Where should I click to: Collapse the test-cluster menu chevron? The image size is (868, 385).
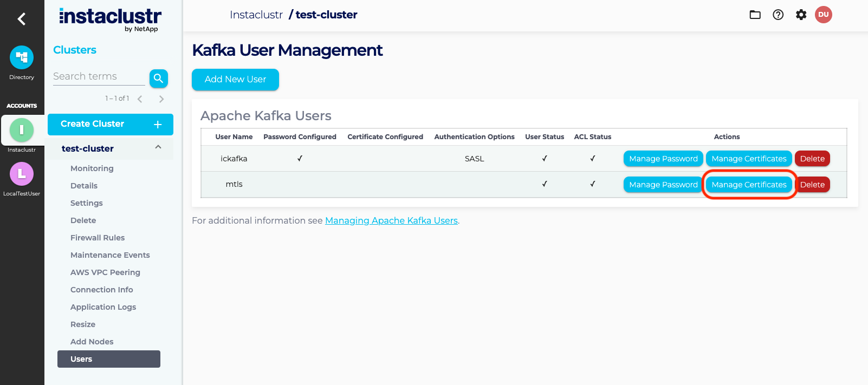158,147
